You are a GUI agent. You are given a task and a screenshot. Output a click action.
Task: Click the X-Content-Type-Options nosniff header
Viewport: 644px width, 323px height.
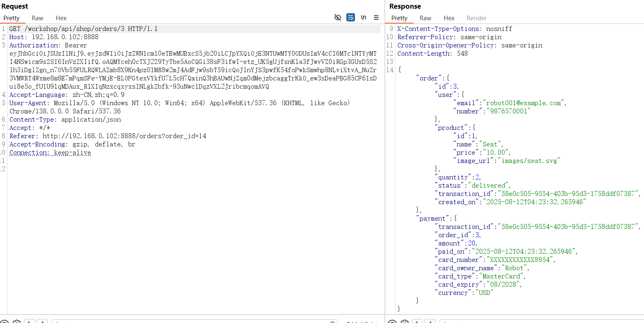(455, 29)
